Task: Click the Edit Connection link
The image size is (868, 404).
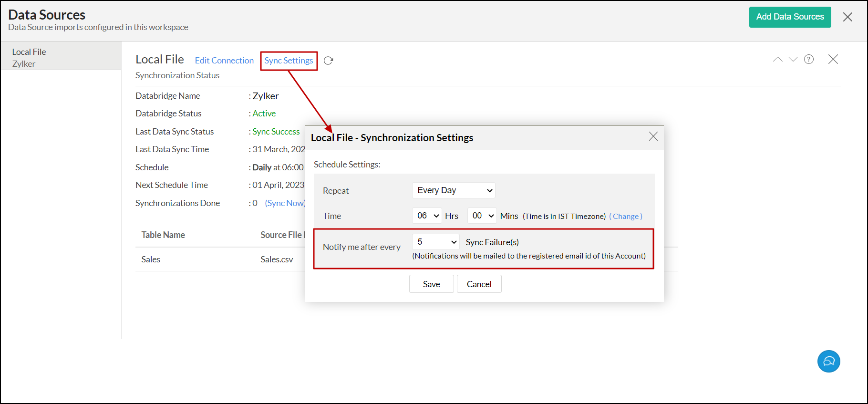Action: click(x=224, y=61)
